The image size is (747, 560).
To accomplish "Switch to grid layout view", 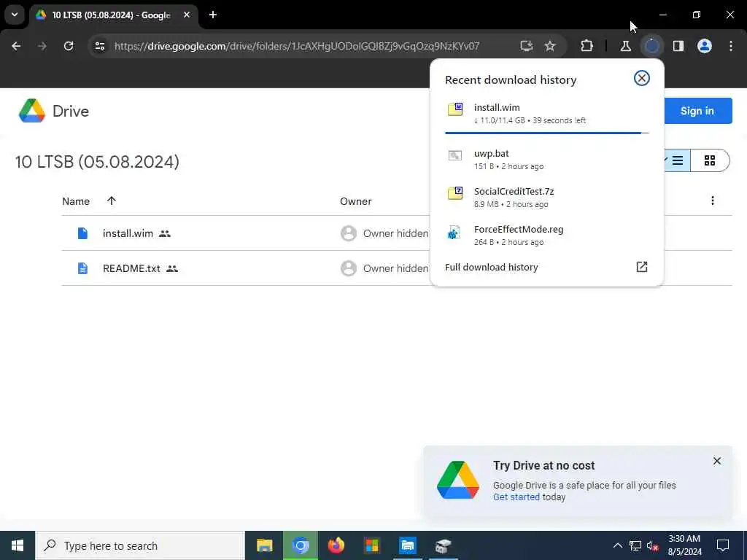I will (x=710, y=160).
